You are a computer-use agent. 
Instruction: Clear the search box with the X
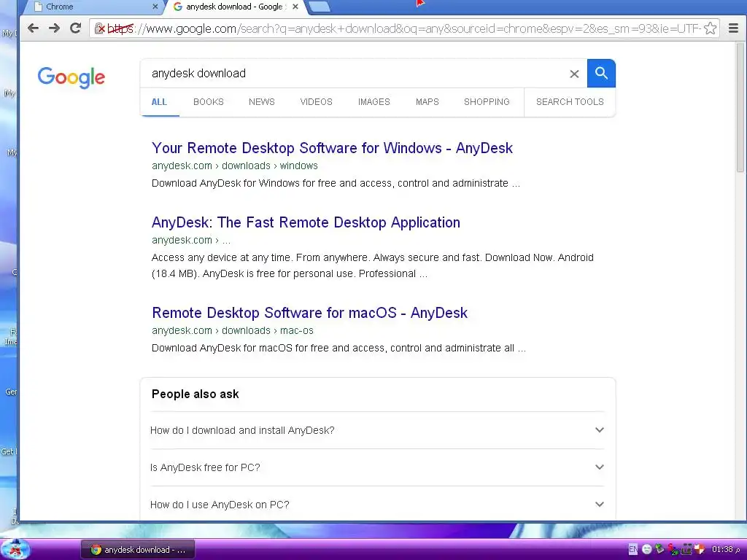[574, 74]
